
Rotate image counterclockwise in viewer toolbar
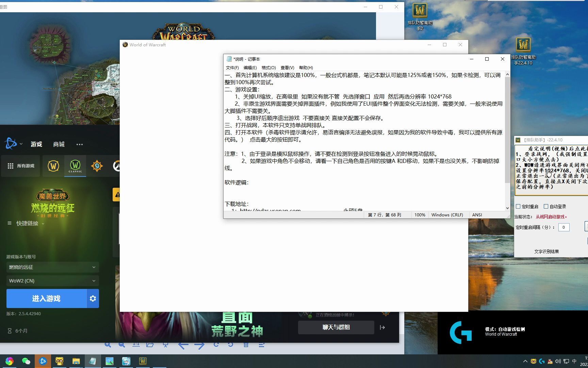tap(231, 345)
